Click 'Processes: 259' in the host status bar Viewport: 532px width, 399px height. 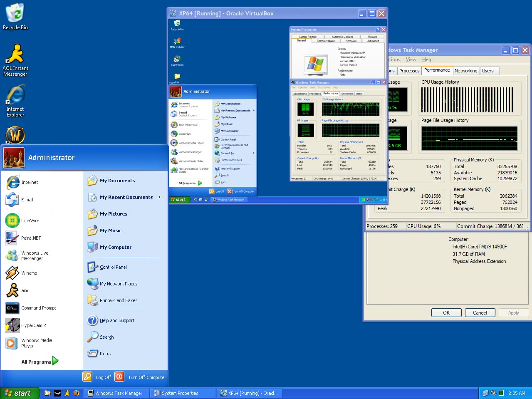(382, 226)
